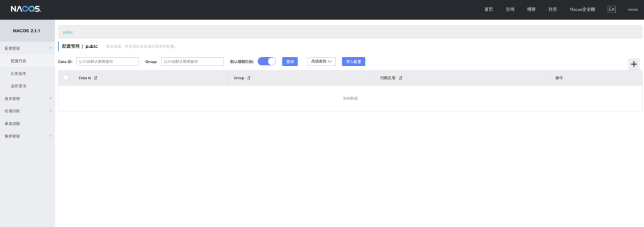Click the Group column sort icon
Viewport: 644px width, 227px height.
pos(249,78)
